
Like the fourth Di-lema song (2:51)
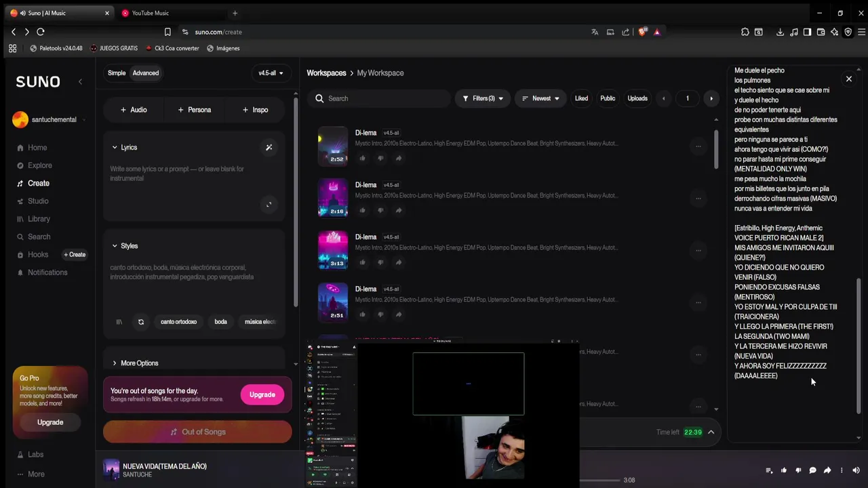click(x=362, y=314)
